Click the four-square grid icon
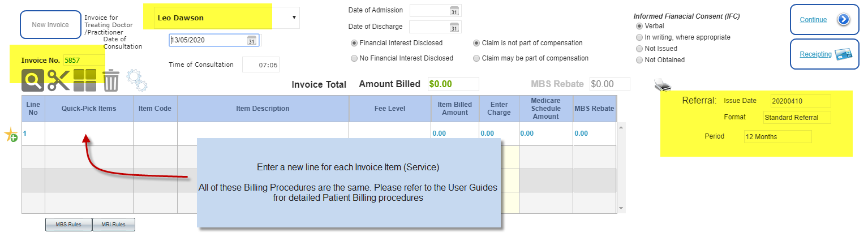 (x=85, y=80)
